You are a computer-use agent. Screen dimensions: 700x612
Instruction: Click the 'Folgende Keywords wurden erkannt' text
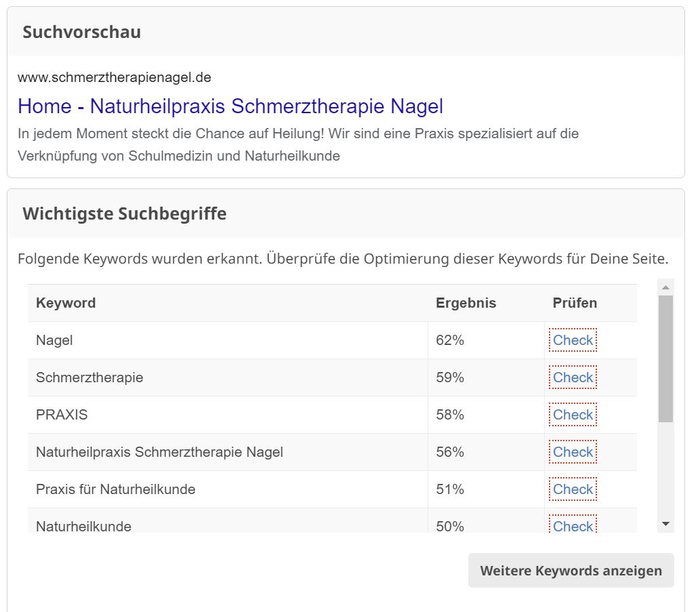pyautogui.click(x=343, y=258)
